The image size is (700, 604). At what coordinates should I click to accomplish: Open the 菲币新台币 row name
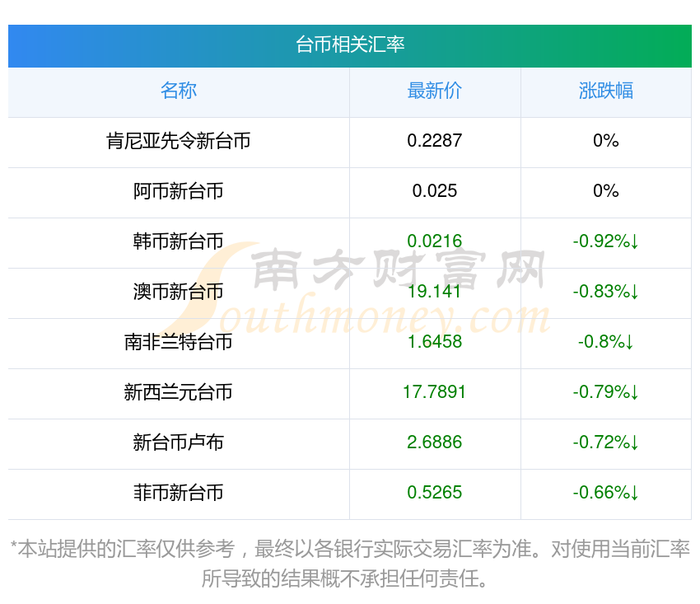[x=179, y=493]
